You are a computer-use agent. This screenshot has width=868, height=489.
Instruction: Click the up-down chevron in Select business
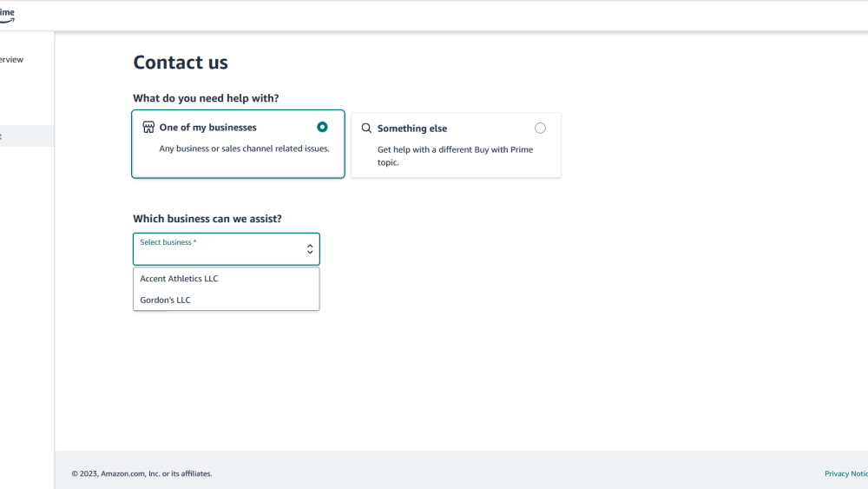pyautogui.click(x=310, y=249)
